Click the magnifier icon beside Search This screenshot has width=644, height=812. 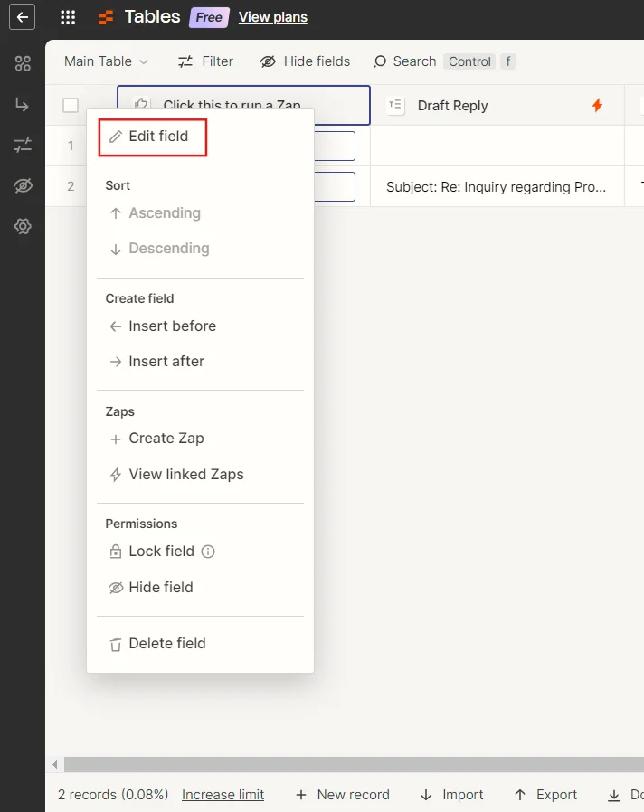(380, 61)
